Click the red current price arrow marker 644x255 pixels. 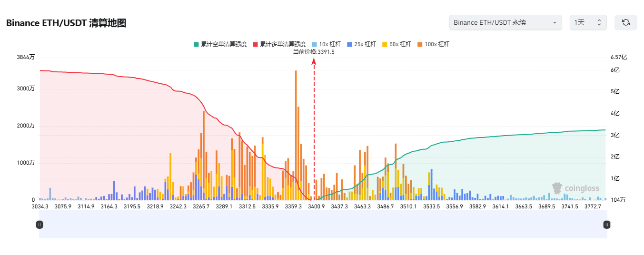click(314, 62)
